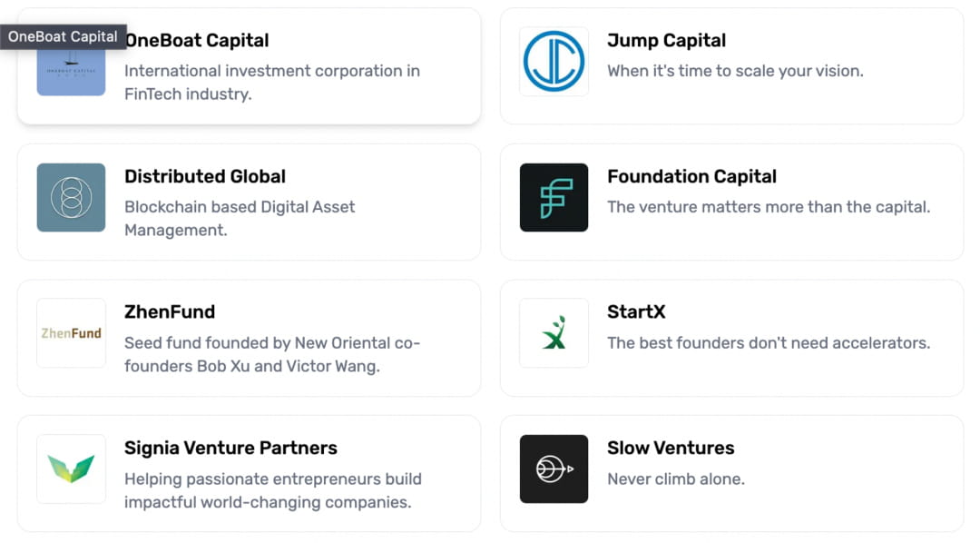Viewport: 980px width, 543px height.
Task: Click the Blockchain based Digital Asset description
Action: (x=240, y=218)
